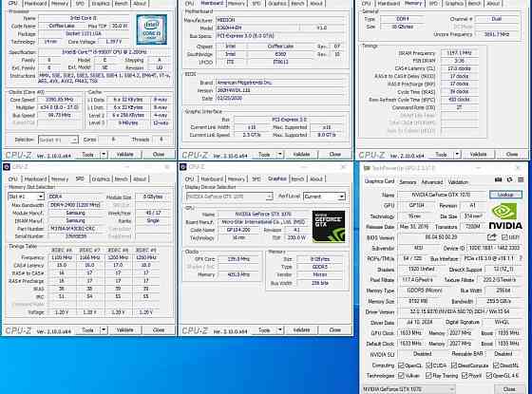The image size is (532, 394).
Task: Click the Samsung Module Manuf. value
Action: tap(76, 213)
